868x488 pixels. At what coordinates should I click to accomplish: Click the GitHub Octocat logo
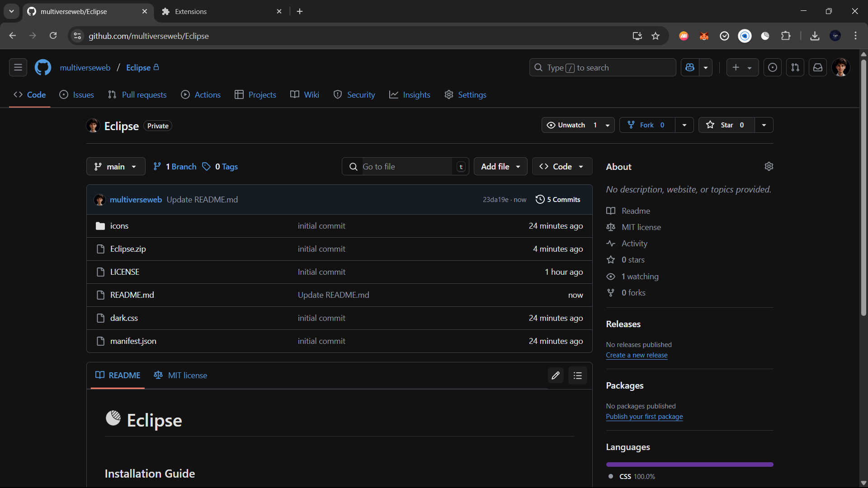click(x=43, y=68)
